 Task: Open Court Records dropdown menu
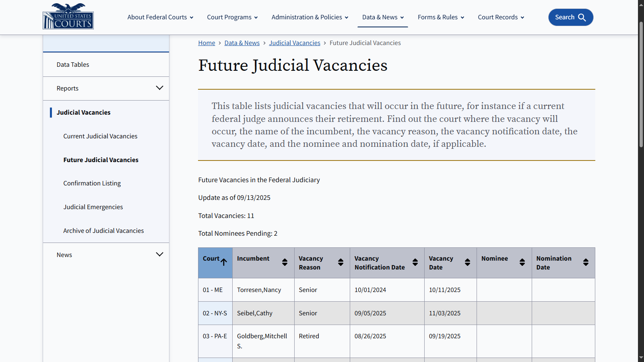(501, 17)
